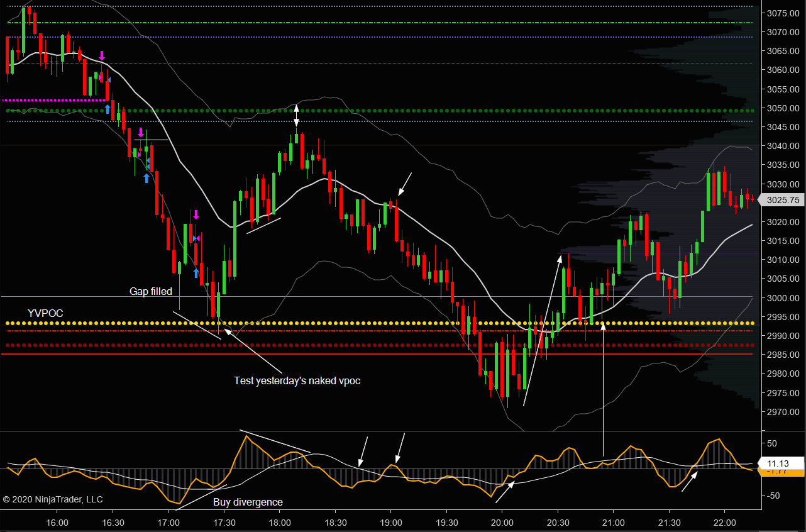Click the 3030.00 price axis label

(x=783, y=184)
